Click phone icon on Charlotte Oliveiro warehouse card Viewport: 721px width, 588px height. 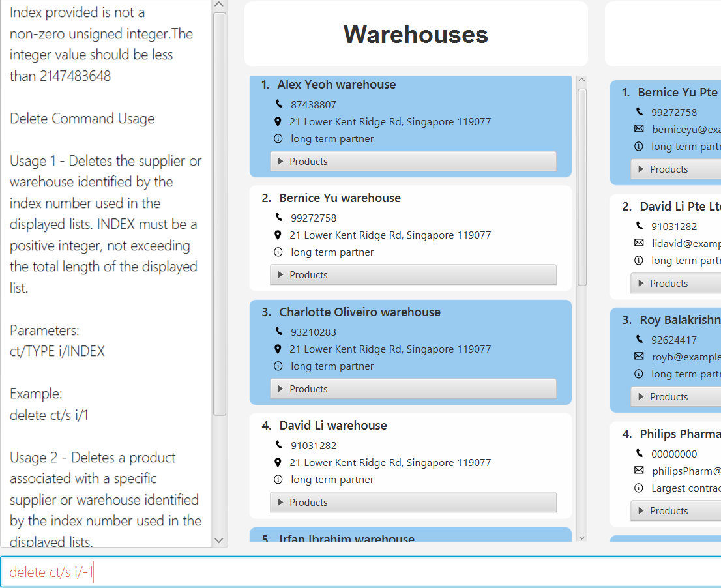[278, 331]
